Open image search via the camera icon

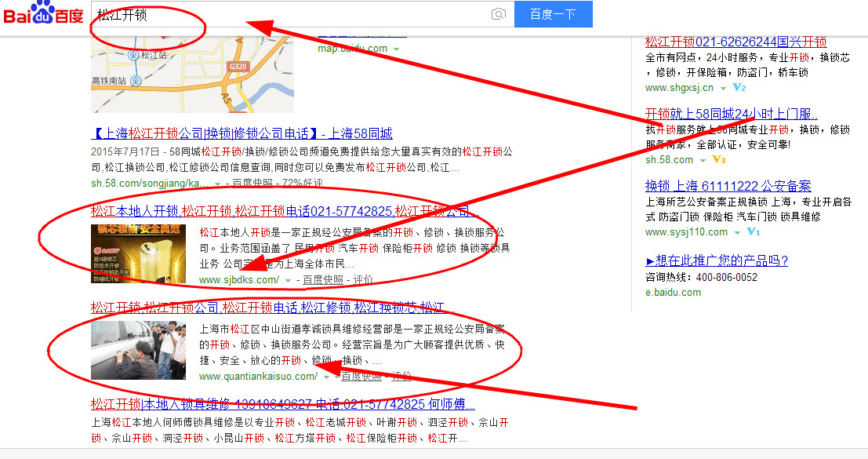tap(498, 14)
